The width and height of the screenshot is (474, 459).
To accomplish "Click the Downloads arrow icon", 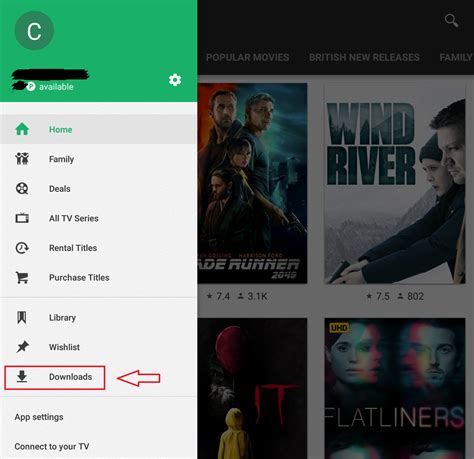I will point(22,377).
